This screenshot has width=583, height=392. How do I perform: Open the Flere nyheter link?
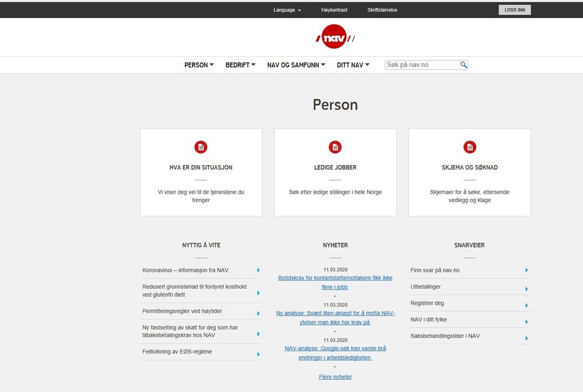pyautogui.click(x=335, y=377)
